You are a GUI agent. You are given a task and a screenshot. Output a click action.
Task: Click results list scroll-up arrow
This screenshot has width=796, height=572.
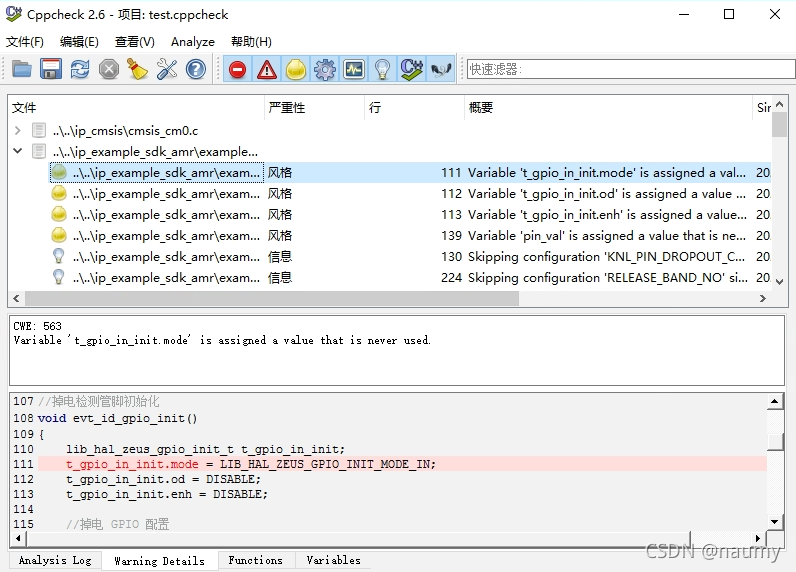click(x=780, y=104)
